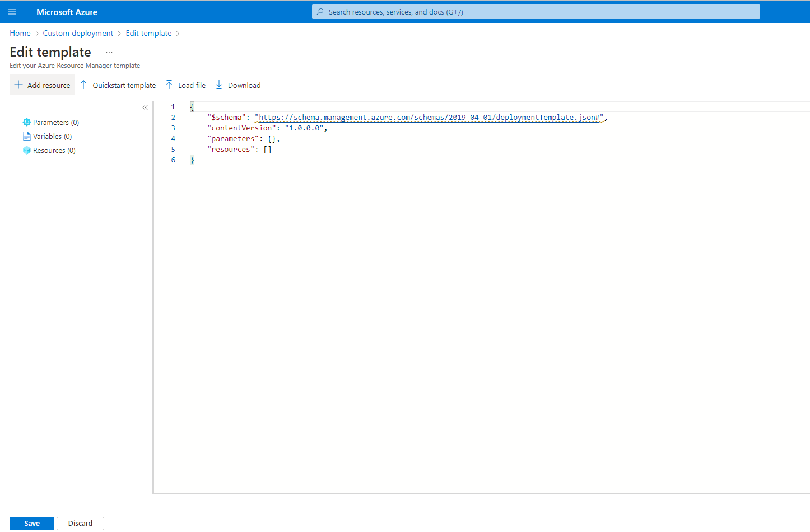Click the Load file upload icon
The height and width of the screenshot is (532, 810).
[169, 85]
